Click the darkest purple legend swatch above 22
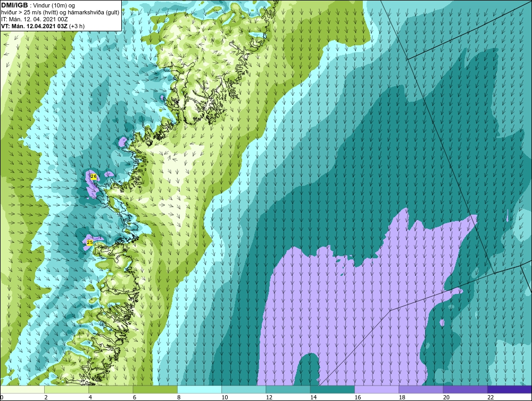Image resolution: width=532 pixels, height=401 pixels. point(509,389)
